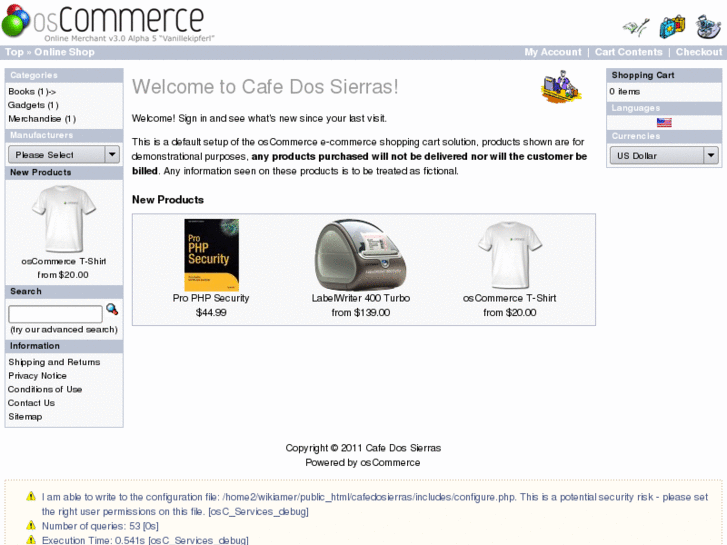Expand the US Dollar currency dropdown
Viewport: 727px width, 545px height.
point(664,155)
